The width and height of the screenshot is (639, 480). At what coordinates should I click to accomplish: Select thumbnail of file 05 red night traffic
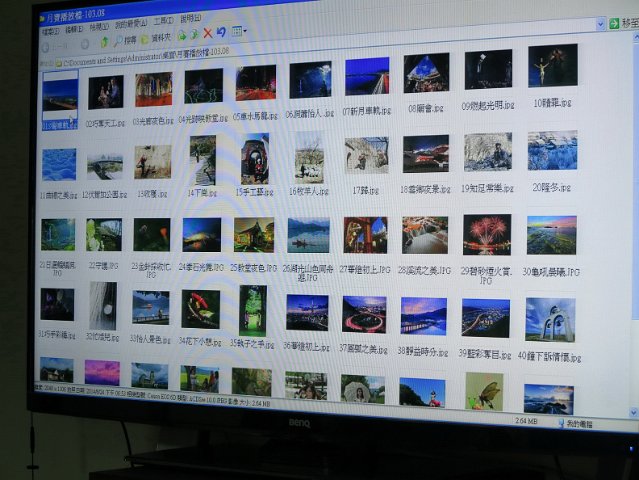click(256, 83)
